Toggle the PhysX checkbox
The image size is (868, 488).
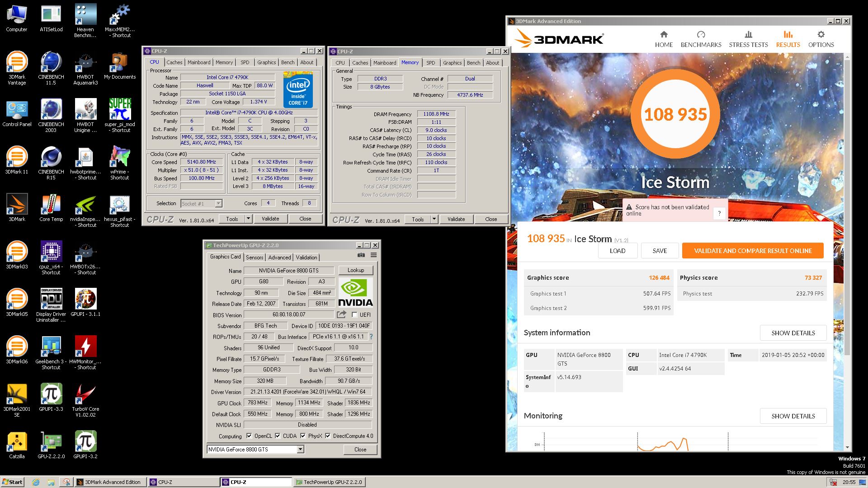[303, 436]
